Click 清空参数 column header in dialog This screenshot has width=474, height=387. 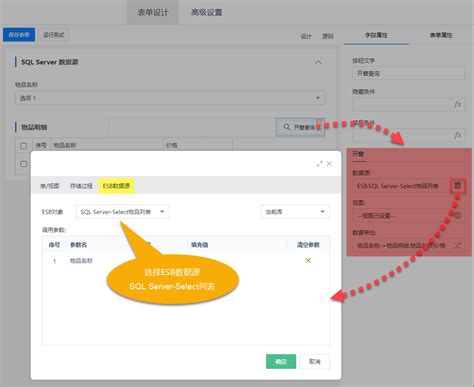tap(308, 245)
